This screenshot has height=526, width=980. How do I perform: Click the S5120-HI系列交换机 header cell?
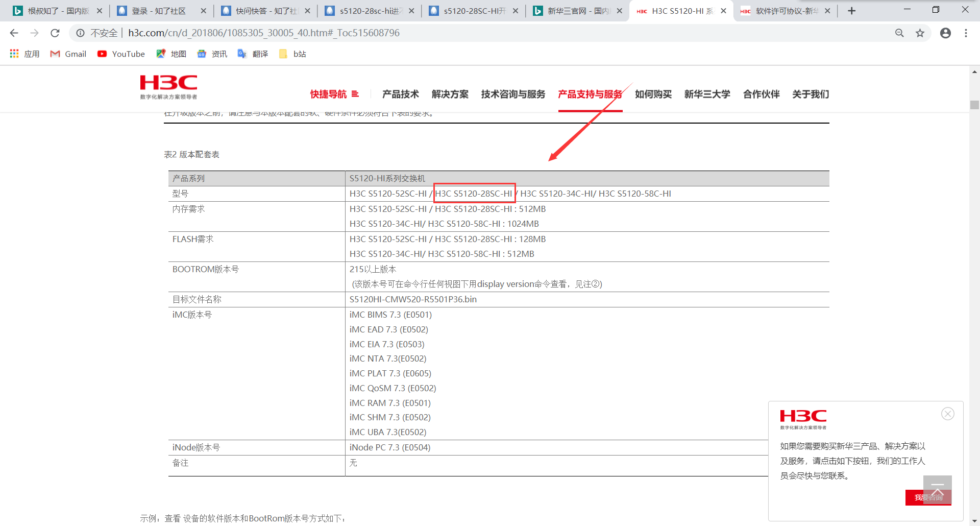387,178
